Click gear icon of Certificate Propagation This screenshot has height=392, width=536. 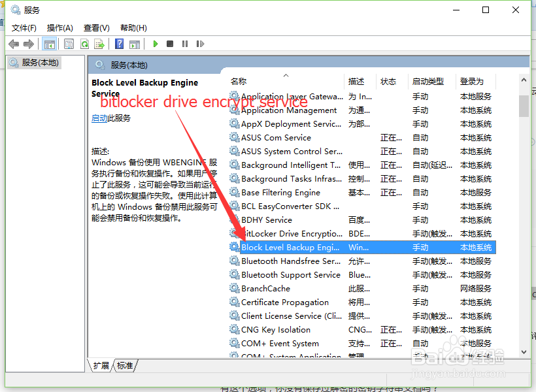click(234, 302)
